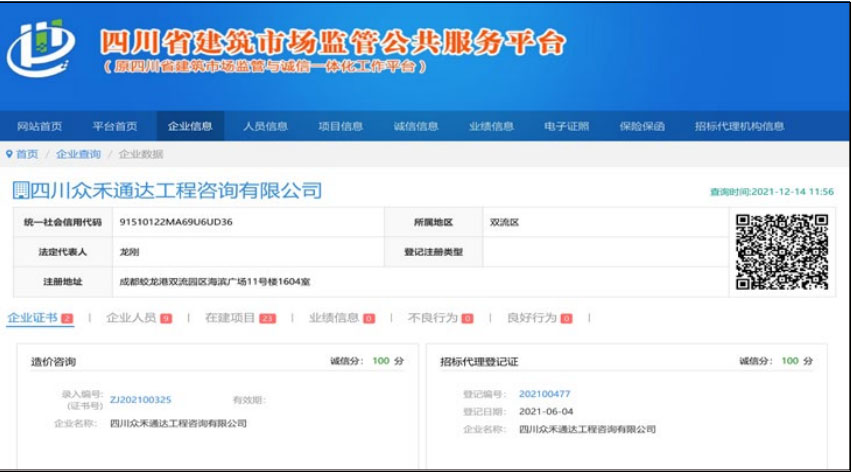Open 平台首页 navigation item
This screenshot has width=852, height=474.
click(x=115, y=126)
